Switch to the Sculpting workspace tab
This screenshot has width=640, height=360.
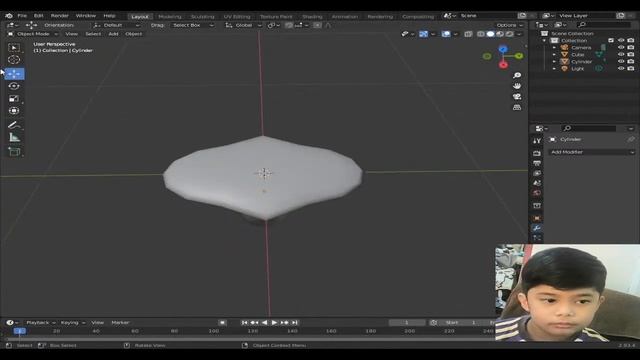[202, 17]
